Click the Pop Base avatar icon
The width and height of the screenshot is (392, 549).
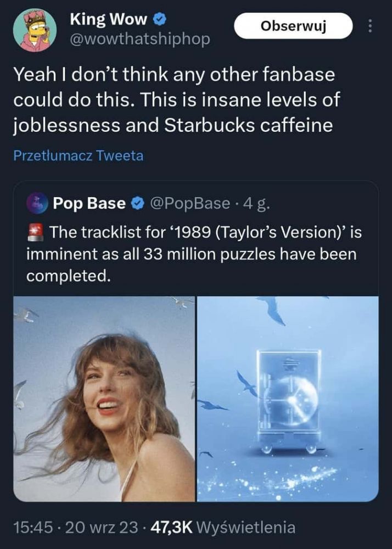tap(38, 203)
